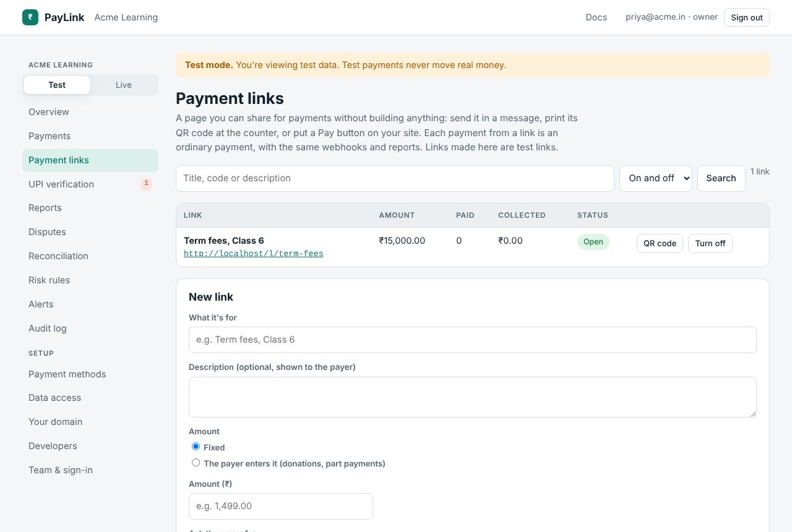
Task: Click the Amount (₹) input field
Action: [281, 506]
